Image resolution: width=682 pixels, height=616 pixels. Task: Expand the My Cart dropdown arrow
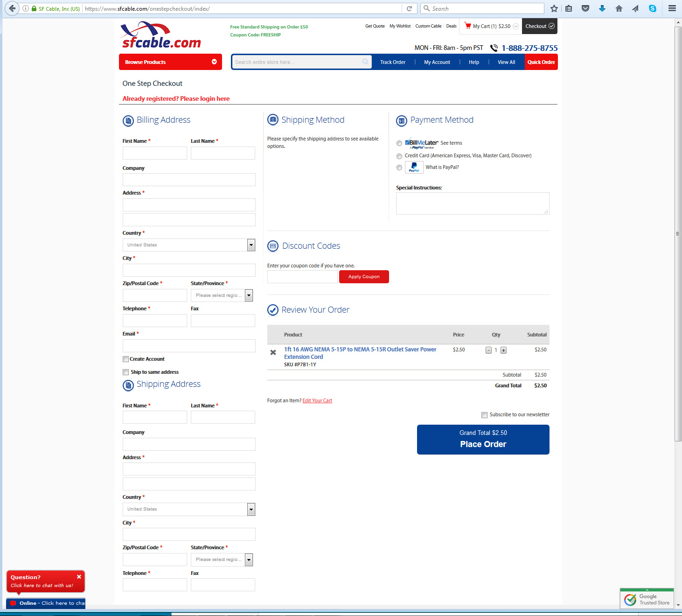515,26
